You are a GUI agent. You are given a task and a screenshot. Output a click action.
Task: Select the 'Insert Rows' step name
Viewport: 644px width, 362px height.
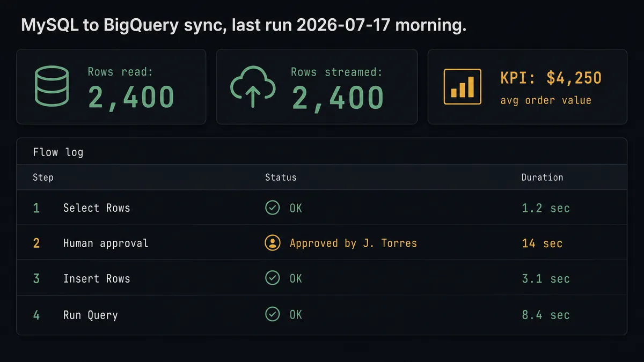point(97,279)
